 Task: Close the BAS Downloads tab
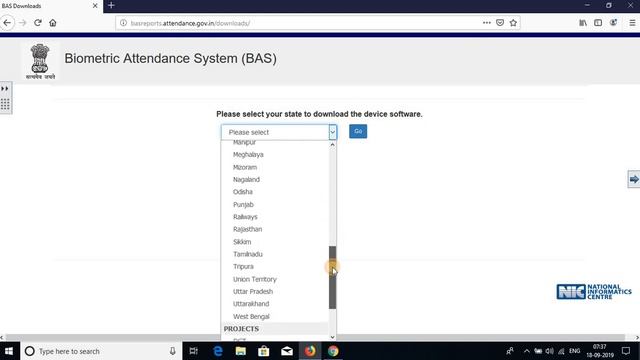click(95, 6)
